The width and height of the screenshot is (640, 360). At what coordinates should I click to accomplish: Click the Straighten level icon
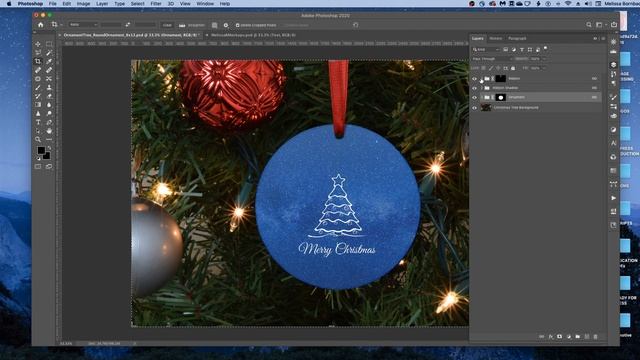coord(182,25)
